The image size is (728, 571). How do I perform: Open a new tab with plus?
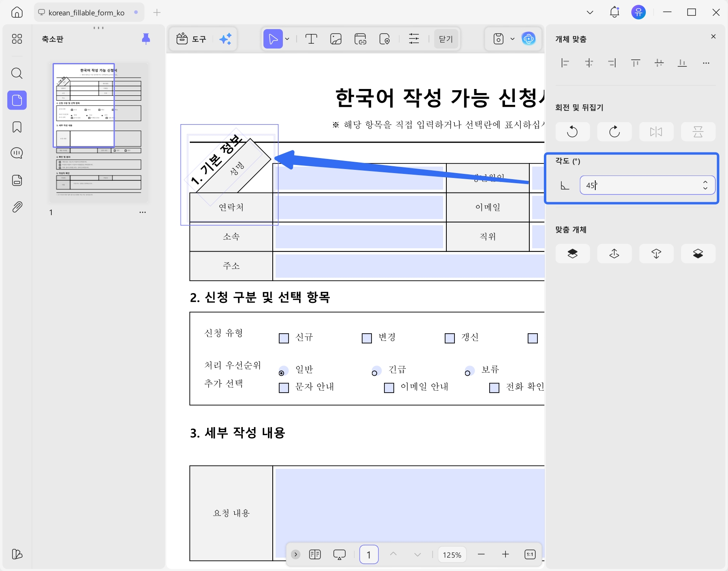(x=157, y=13)
